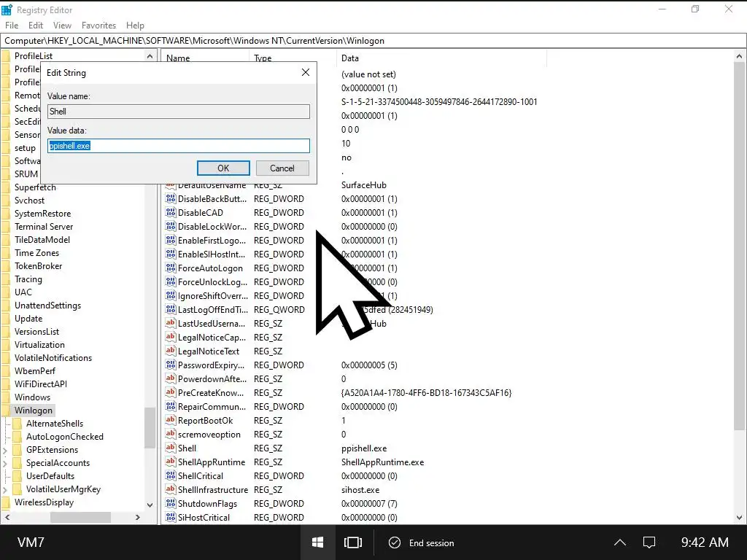
Task: Expand the VolatileUserMgrKey tree node
Action: coord(5,489)
